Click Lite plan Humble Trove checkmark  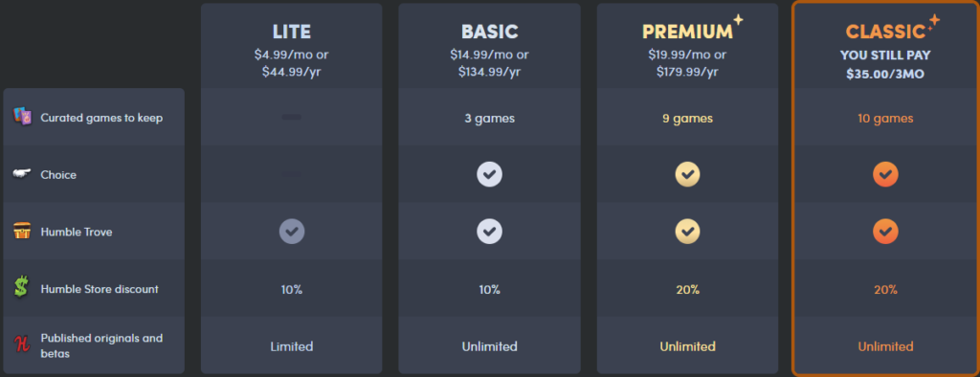tap(292, 232)
